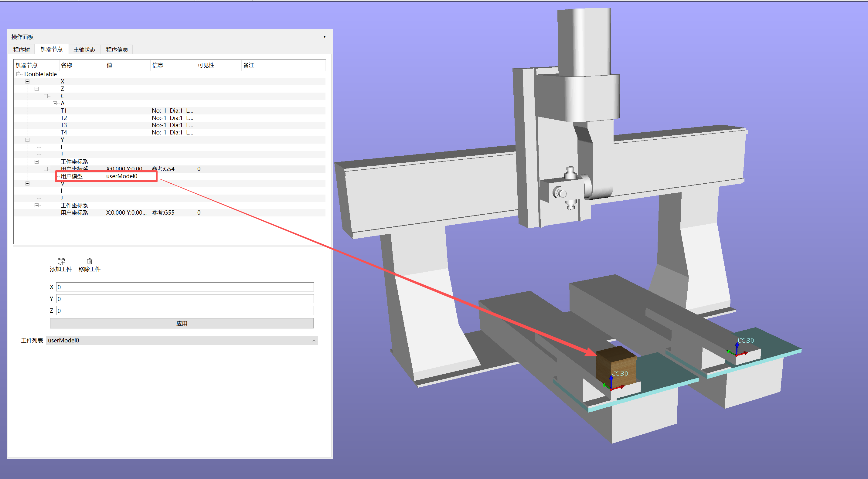Image resolution: width=868 pixels, height=479 pixels.
Task: Click the panel options arrow beside 操作面板
Action: point(324,37)
